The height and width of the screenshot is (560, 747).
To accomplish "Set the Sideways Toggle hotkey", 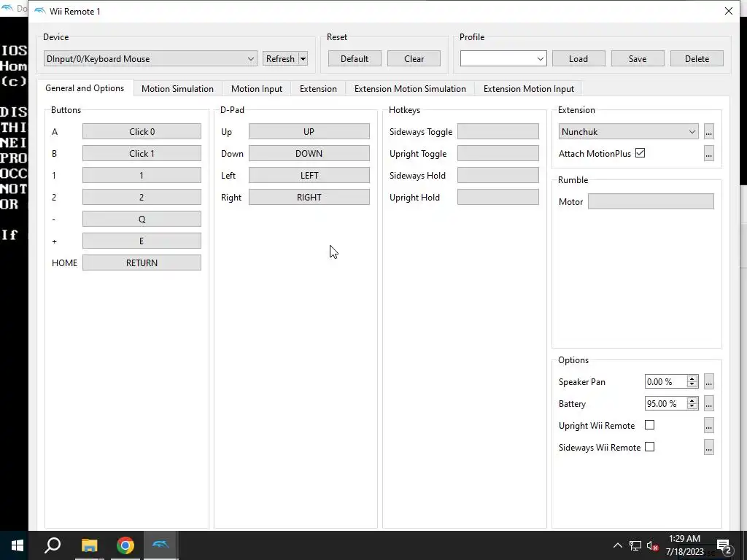I will (498, 131).
